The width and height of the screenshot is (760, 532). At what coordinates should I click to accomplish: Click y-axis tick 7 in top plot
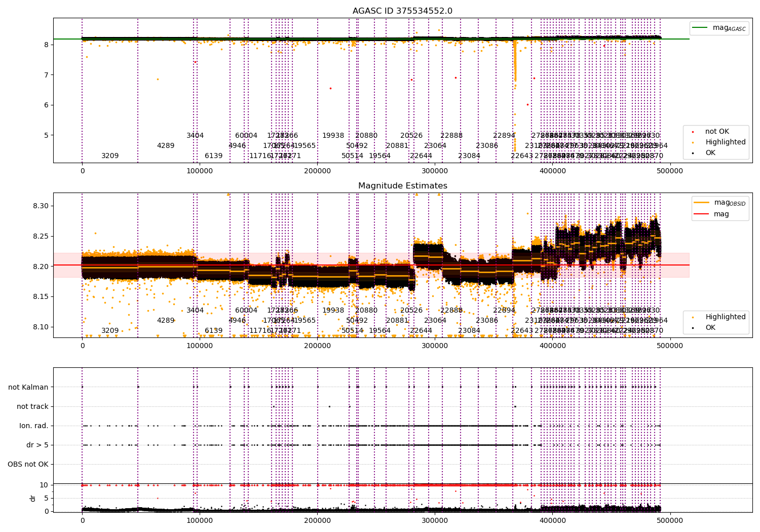[46, 75]
